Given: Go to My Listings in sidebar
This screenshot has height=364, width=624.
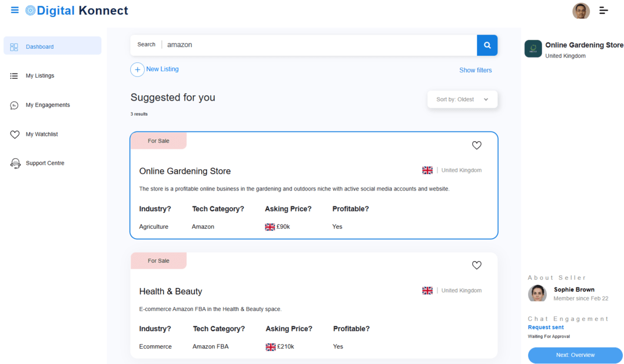Looking at the screenshot, I should tap(39, 76).
